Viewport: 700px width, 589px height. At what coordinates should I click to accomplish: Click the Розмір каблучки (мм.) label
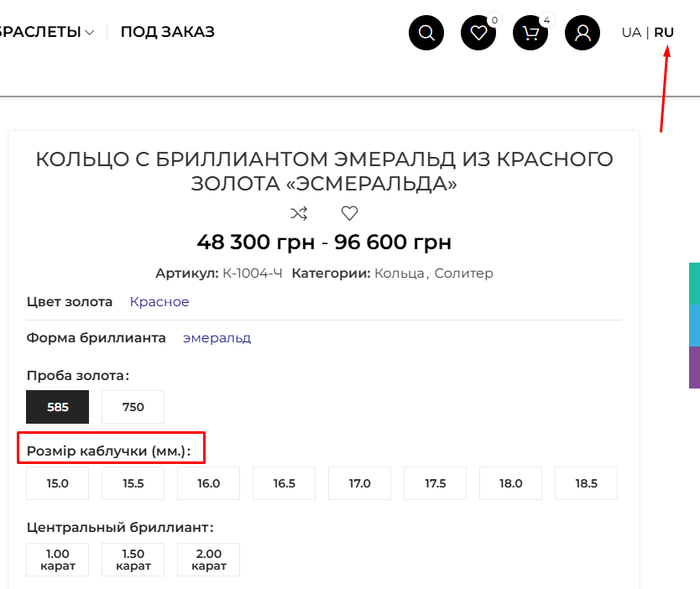tap(108, 451)
